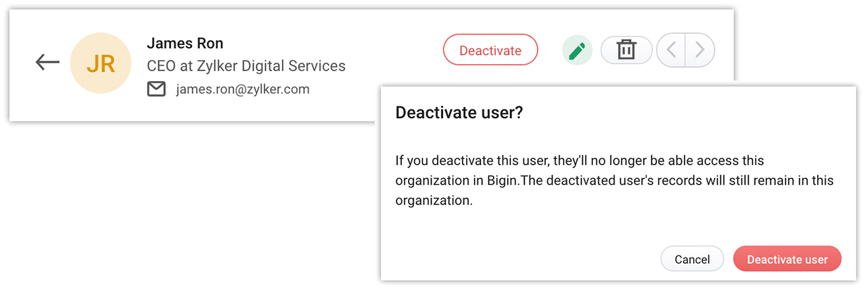The width and height of the screenshot is (868, 293).
Task: Open the james.ron@zylker.com email address
Action: (242, 89)
